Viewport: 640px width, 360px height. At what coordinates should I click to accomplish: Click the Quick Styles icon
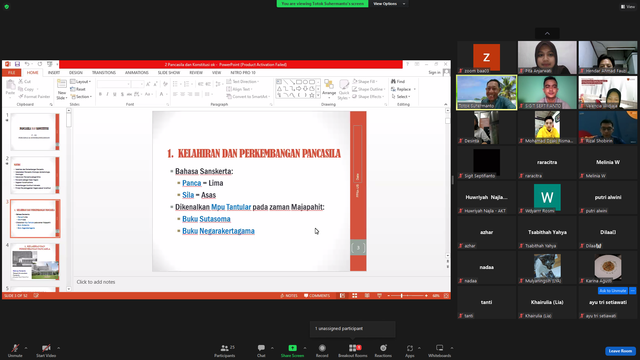[344, 85]
